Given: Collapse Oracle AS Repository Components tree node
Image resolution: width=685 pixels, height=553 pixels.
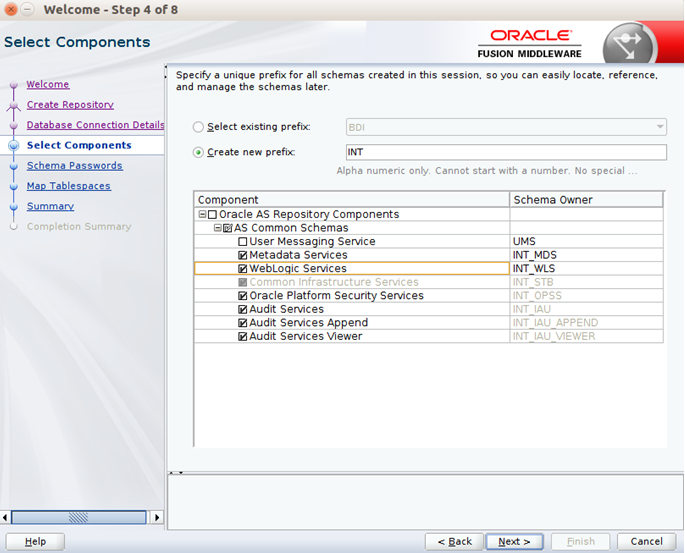Looking at the screenshot, I should point(202,214).
